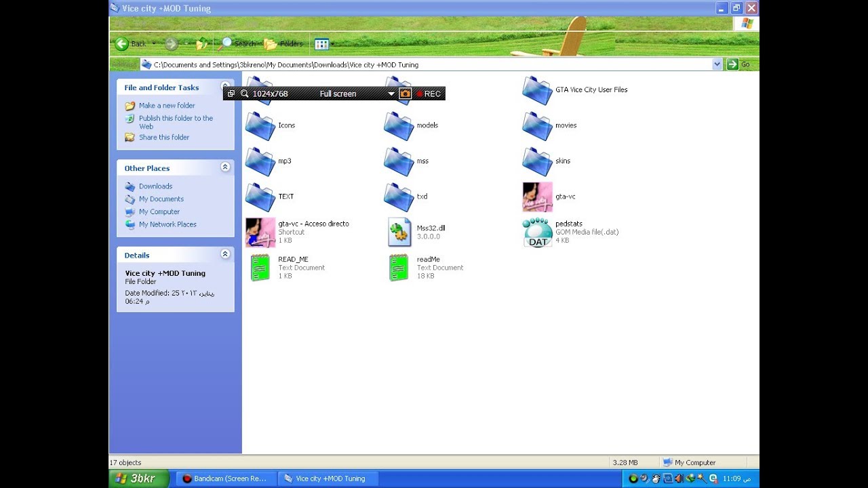Select the mp3 folder

tap(269, 161)
